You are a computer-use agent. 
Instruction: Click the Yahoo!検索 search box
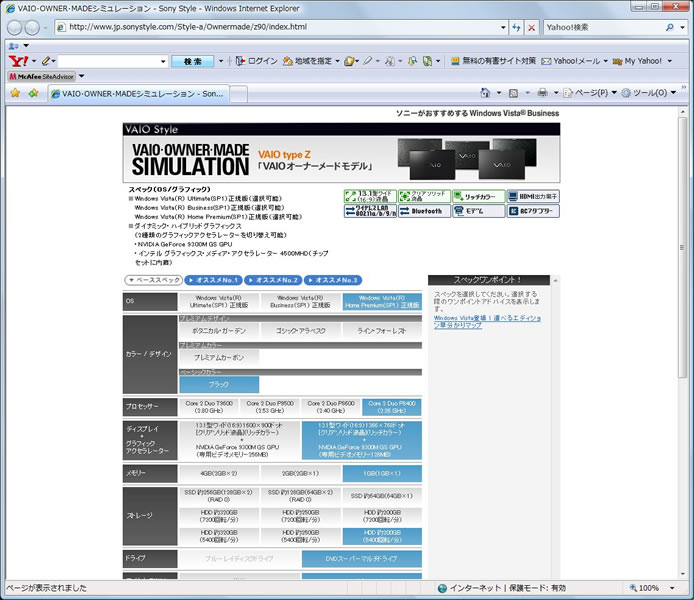point(604,27)
